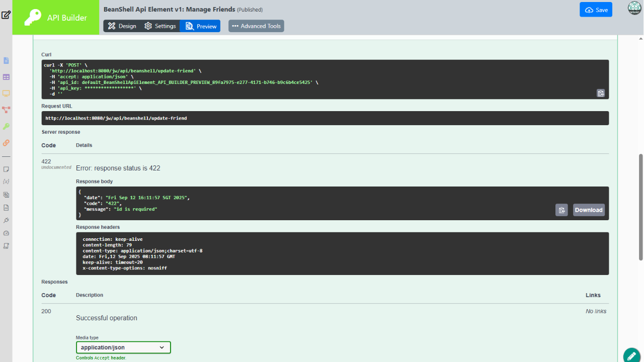Switch to the Design tab
Viewport: 644px width, 362px height.
pyautogui.click(x=121, y=26)
